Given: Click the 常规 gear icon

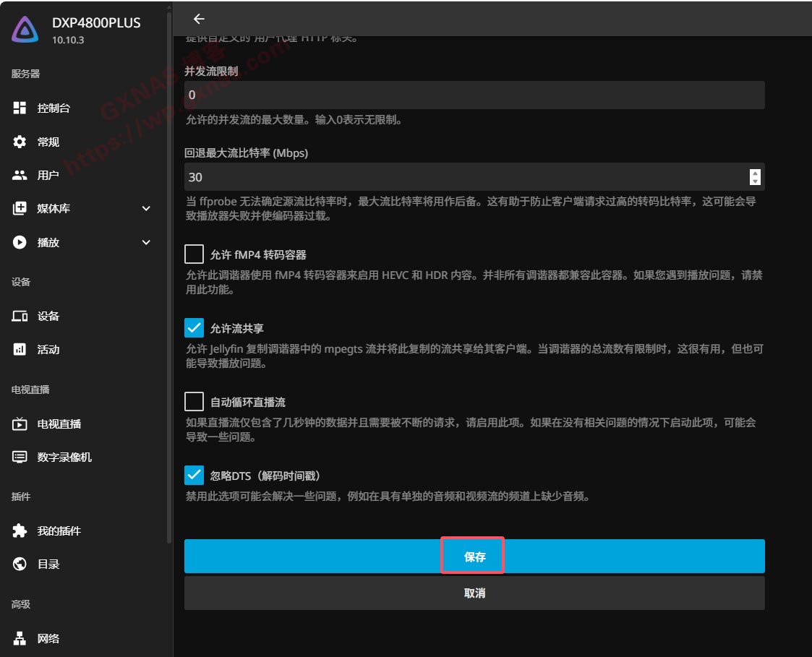Looking at the screenshot, I should tap(20, 142).
